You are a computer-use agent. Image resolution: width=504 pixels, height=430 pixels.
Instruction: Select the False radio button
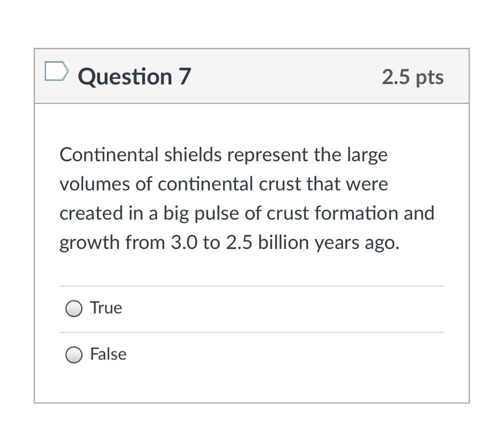pyautogui.click(x=73, y=354)
